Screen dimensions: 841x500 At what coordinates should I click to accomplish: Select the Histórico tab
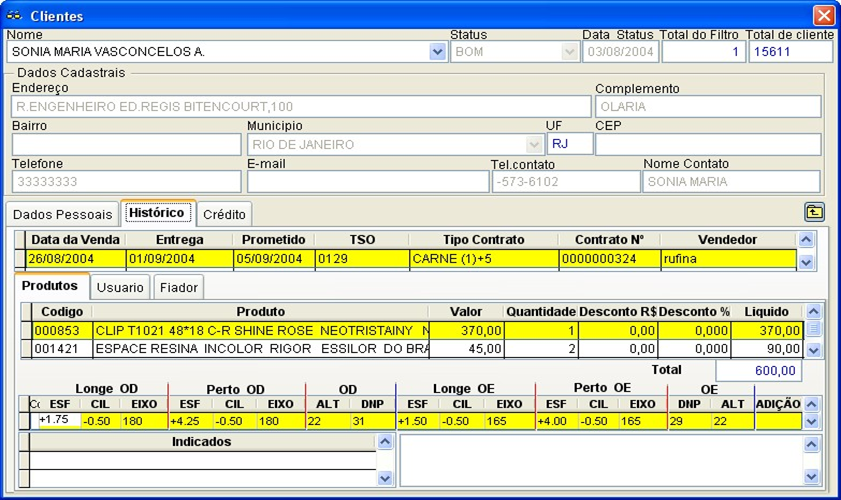(x=157, y=213)
